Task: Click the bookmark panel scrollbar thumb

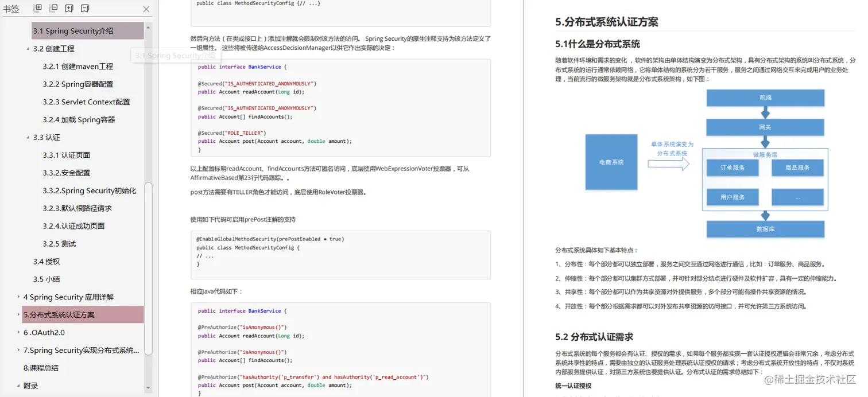Action: (x=149, y=268)
